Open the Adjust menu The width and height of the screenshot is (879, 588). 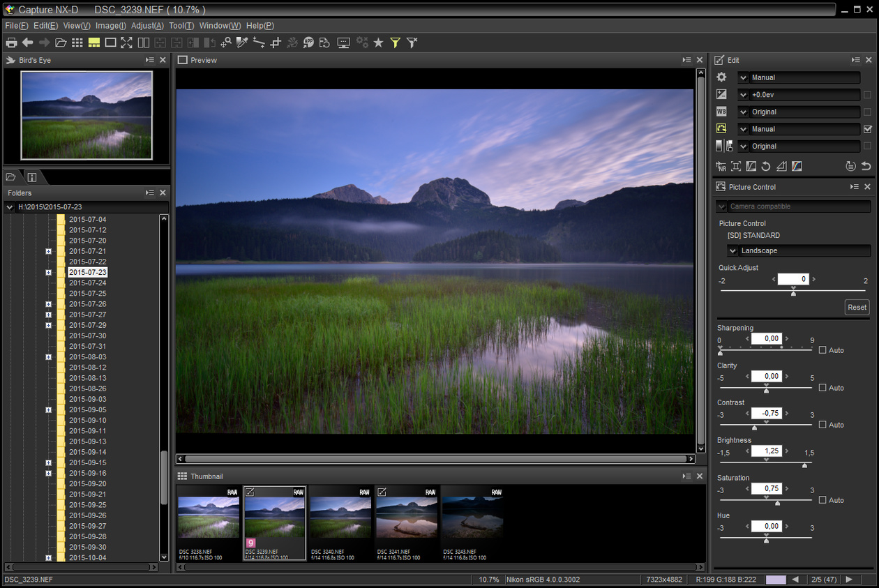pos(146,25)
